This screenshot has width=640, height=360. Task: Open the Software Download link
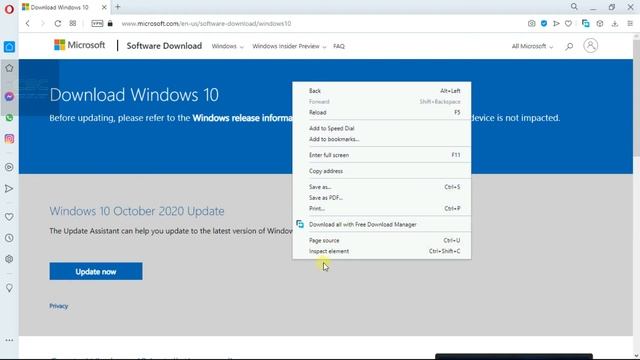pyautogui.click(x=164, y=46)
